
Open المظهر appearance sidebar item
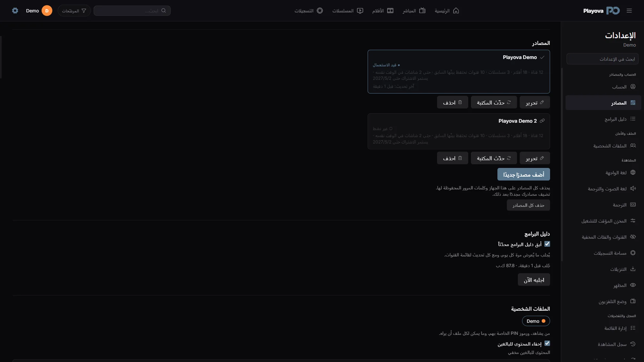point(603,285)
